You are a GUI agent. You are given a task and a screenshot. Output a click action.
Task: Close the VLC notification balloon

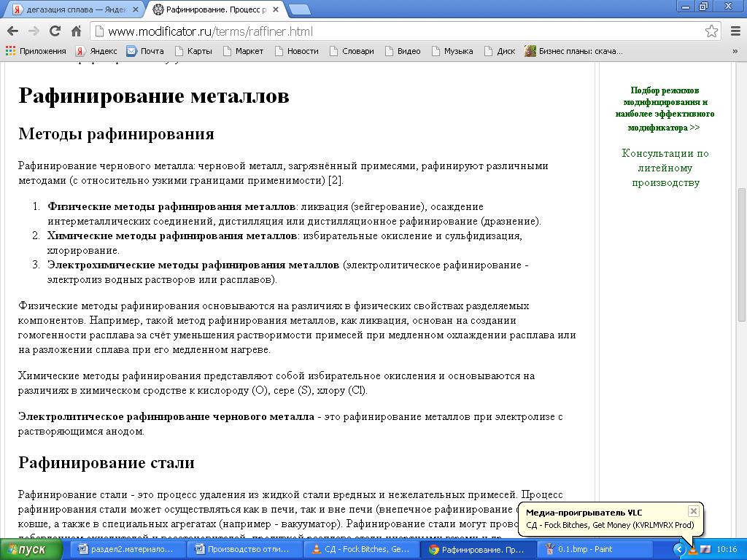coord(694,511)
